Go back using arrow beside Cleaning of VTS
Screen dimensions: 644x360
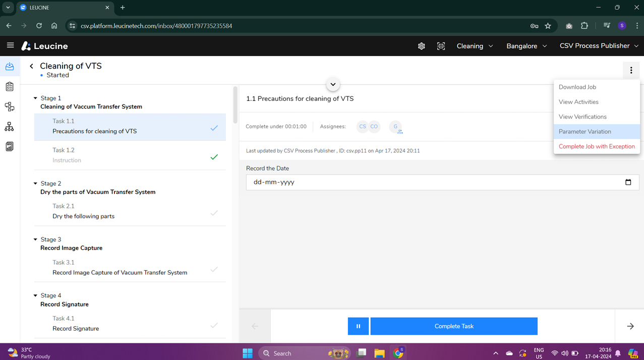(x=31, y=66)
